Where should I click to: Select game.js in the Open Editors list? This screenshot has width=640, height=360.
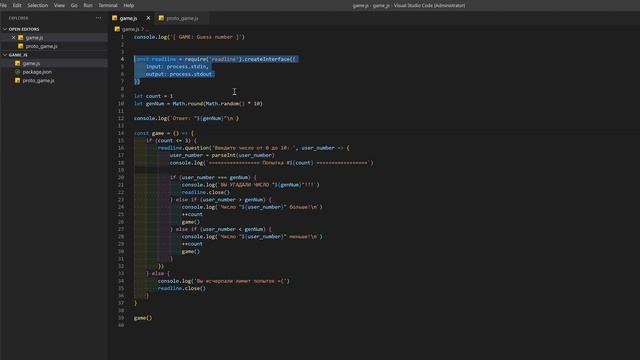point(34,38)
